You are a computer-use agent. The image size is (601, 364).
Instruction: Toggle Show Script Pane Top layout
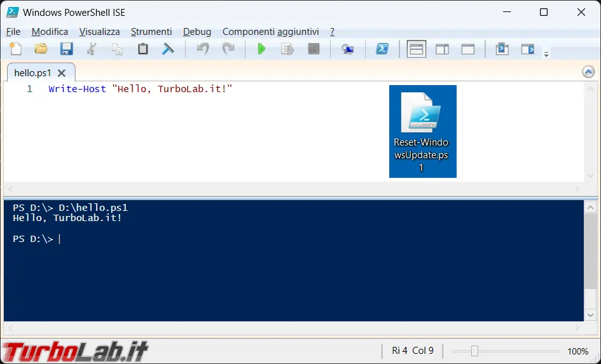coord(417,49)
